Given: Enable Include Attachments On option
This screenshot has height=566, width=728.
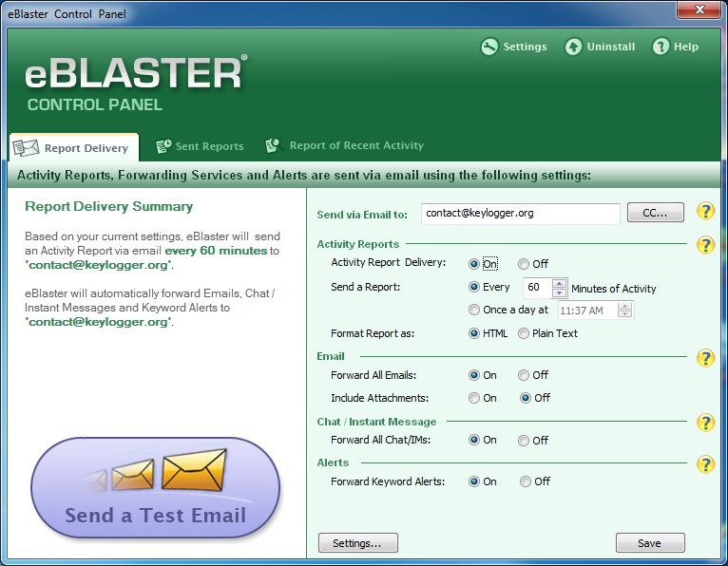Looking at the screenshot, I should 474,398.
